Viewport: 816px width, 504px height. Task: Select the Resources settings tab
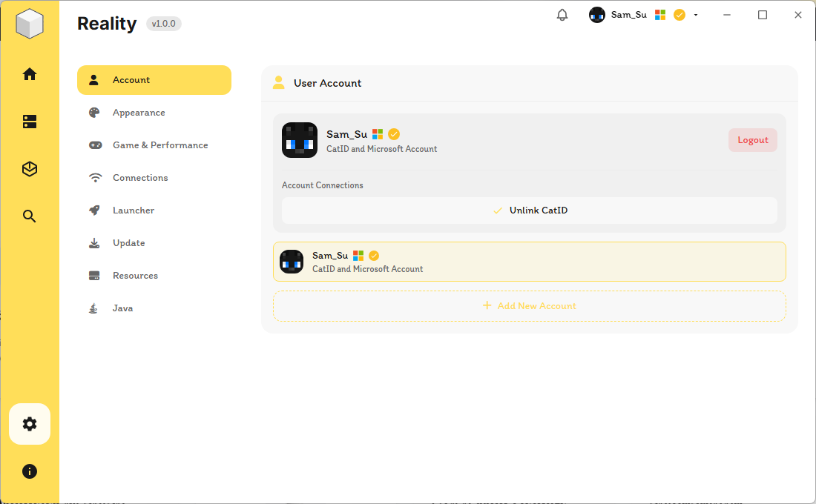[x=135, y=276]
